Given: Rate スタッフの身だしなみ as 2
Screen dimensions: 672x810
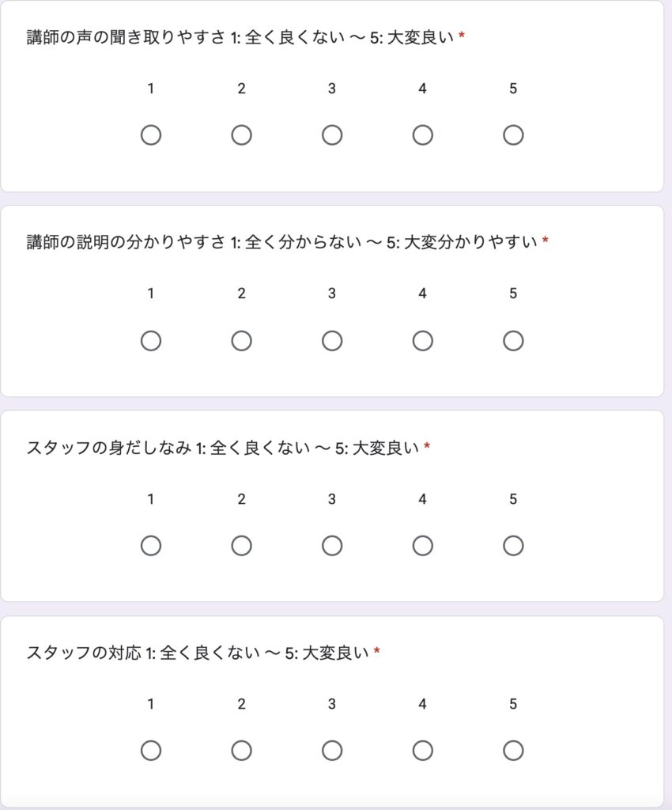Looking at the screenshot, I should (x=242, y=546).
